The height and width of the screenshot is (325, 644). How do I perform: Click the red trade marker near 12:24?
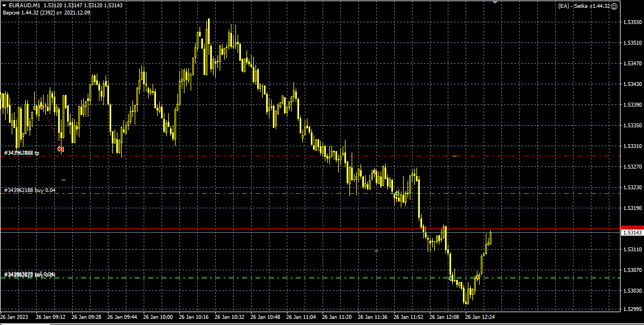477,278
